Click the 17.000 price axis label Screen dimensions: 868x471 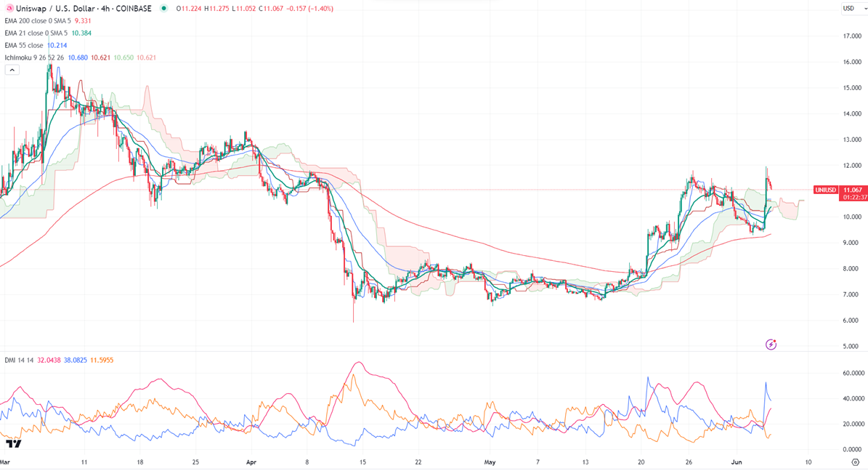point(852,36)
